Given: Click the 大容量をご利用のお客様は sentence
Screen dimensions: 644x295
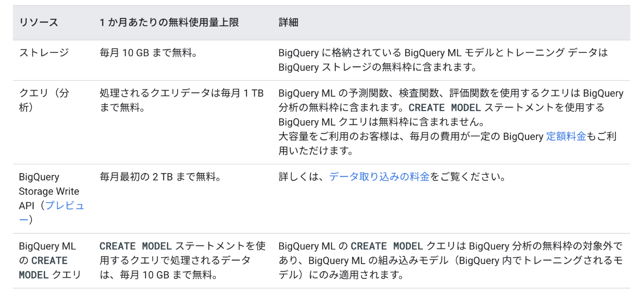Looking at the screenshot, I should click(x=448, y=144).
